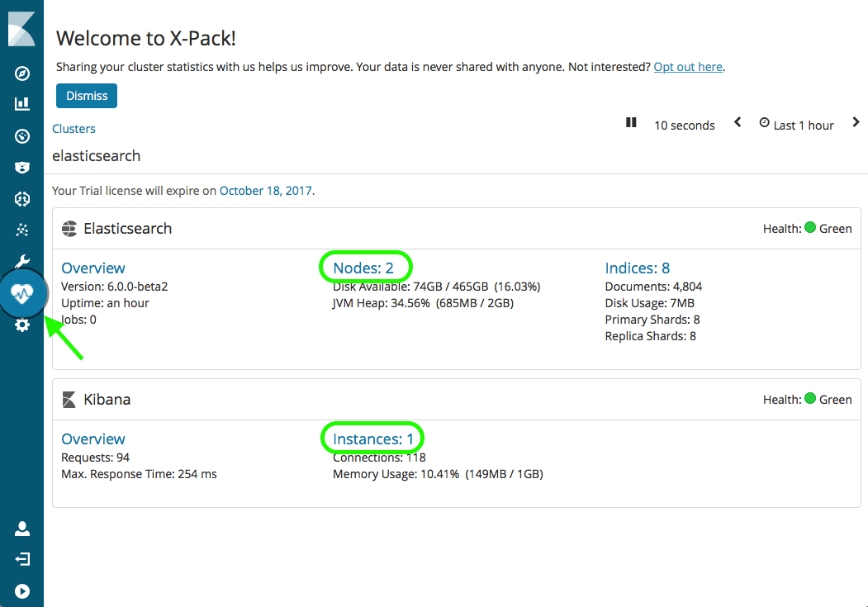Click the right chevron beside the time picker
This screenshot has width=868, height=607.
coord(856,122)
